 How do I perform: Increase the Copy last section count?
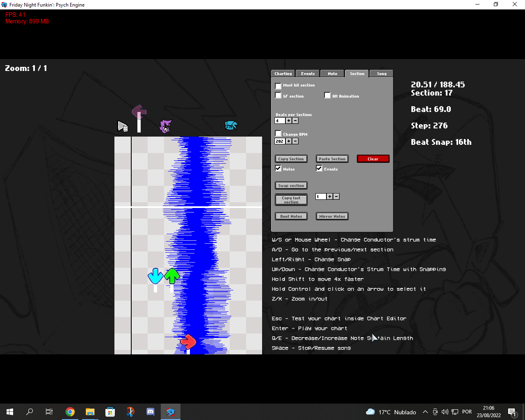click(x=330, y=196)
